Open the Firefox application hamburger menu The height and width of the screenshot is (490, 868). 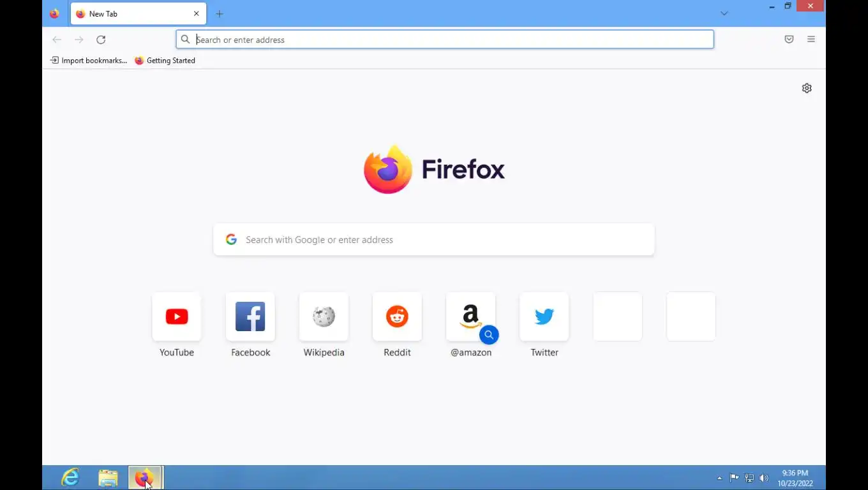(x=811, y=40)
